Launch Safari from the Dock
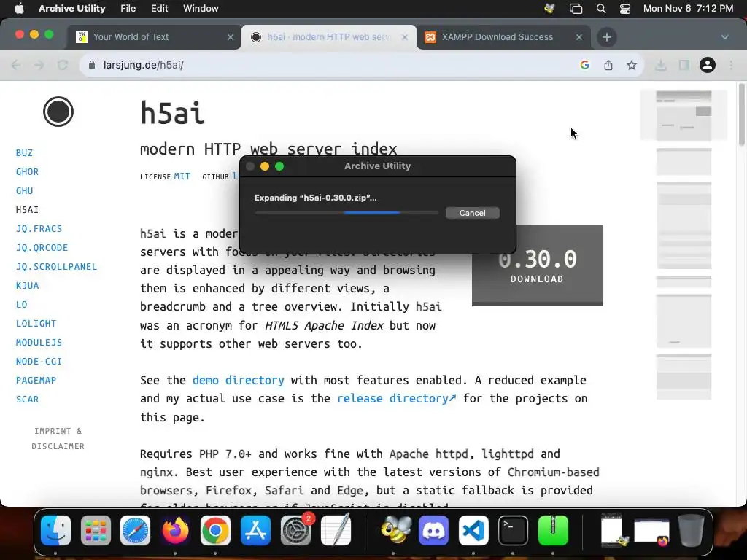Image resolution: width=747 pixels, height=560 pixels. point(135,530)
